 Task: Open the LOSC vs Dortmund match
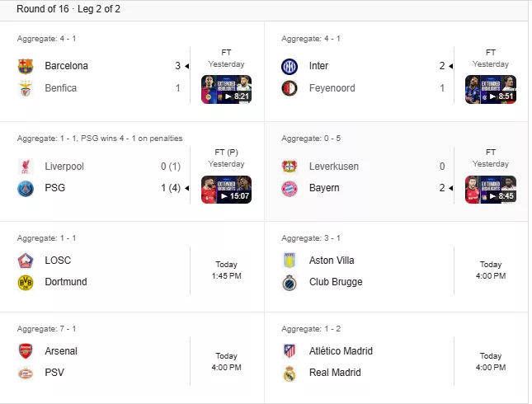(132, 267)
